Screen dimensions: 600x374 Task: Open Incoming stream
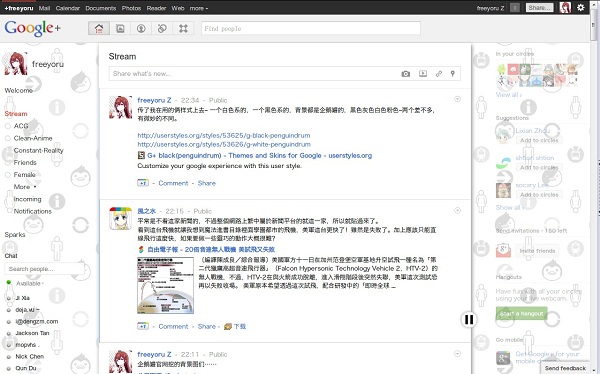coord(28,199)
